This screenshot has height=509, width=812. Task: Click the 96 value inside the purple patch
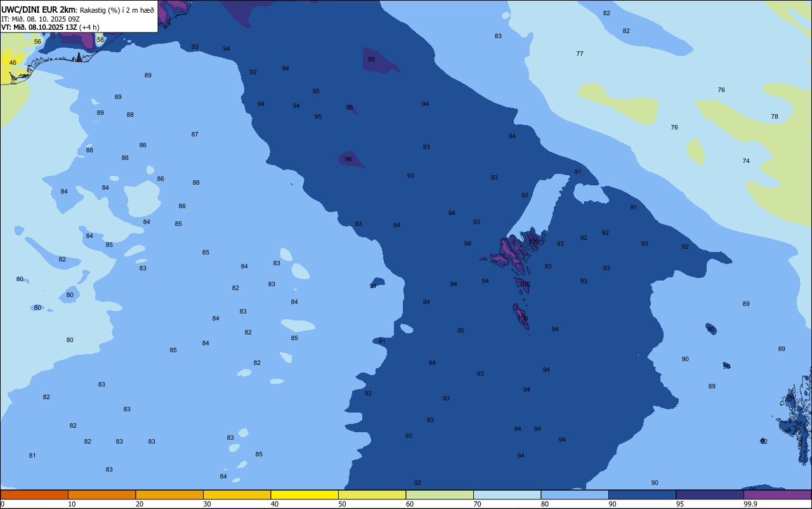point(348,159)
